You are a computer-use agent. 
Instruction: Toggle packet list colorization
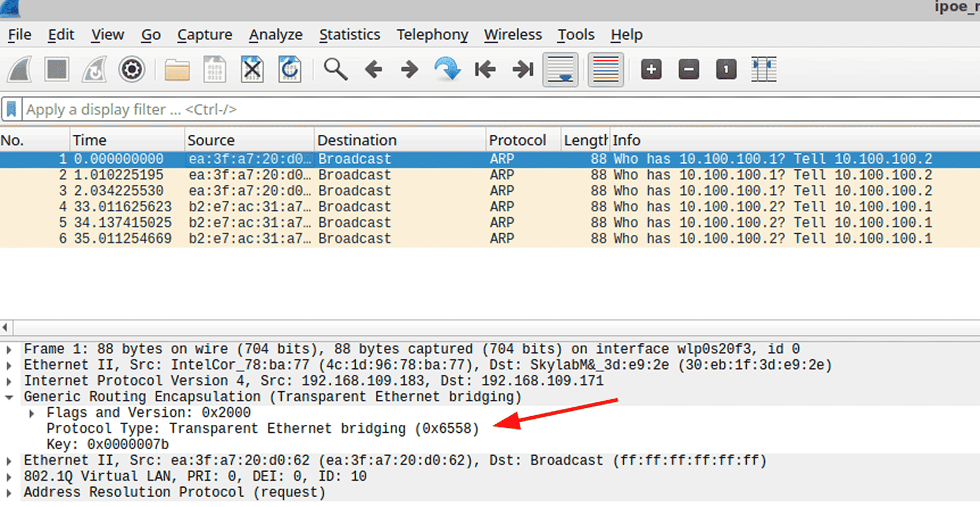pyautogui.click(x=605, y=69)
